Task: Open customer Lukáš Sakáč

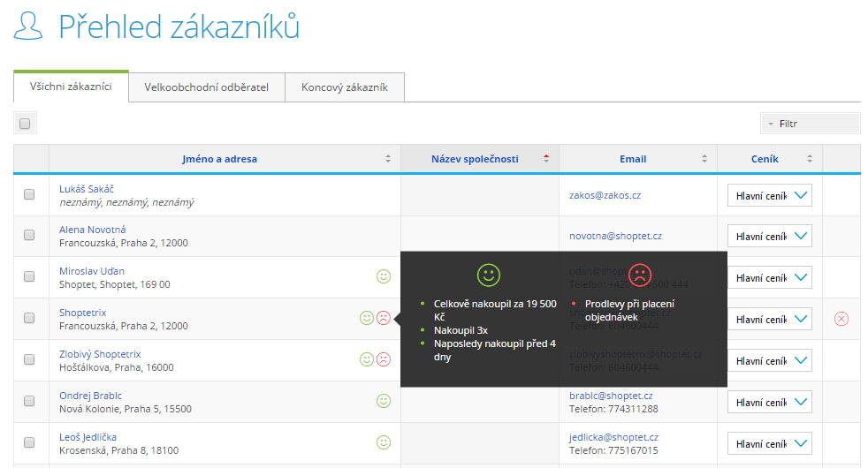Action: pos(87,189)
